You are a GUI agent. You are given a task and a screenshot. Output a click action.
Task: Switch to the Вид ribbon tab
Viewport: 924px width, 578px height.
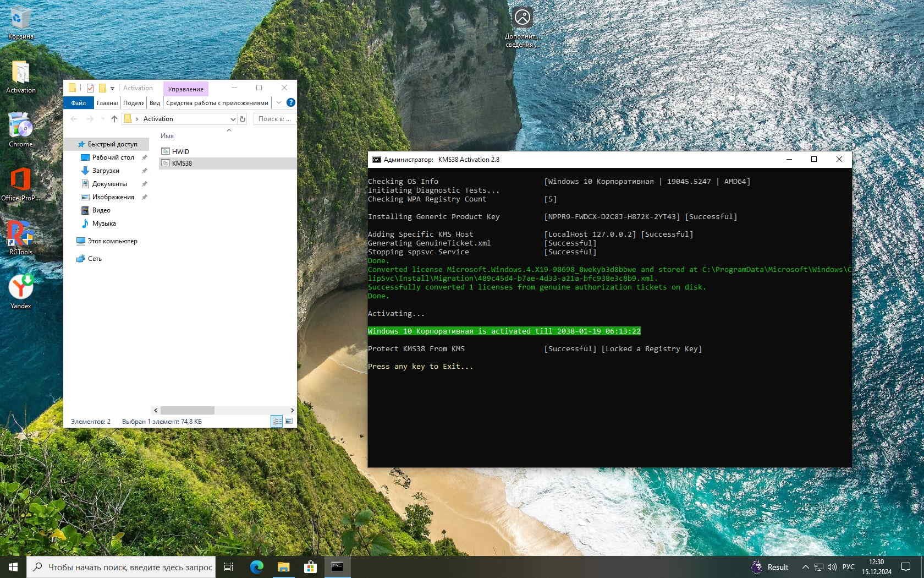pos(155,102)
